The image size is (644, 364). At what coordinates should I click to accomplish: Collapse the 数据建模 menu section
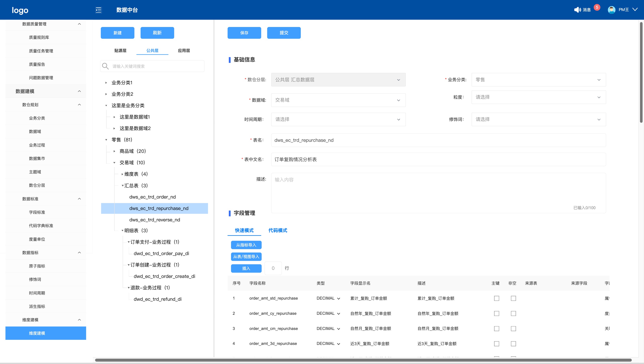click(79, 91)
